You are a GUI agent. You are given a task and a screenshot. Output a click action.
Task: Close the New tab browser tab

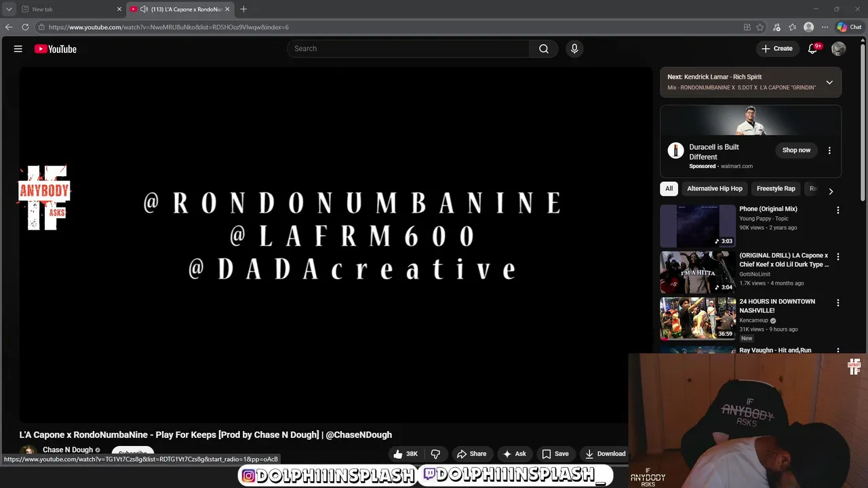tap(119, 9)
